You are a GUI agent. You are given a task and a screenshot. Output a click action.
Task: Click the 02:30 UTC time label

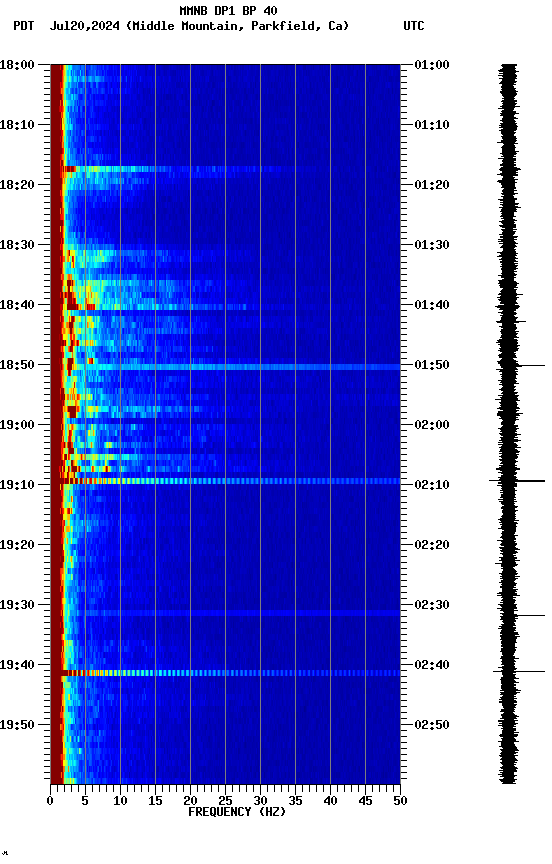[432, 606]
